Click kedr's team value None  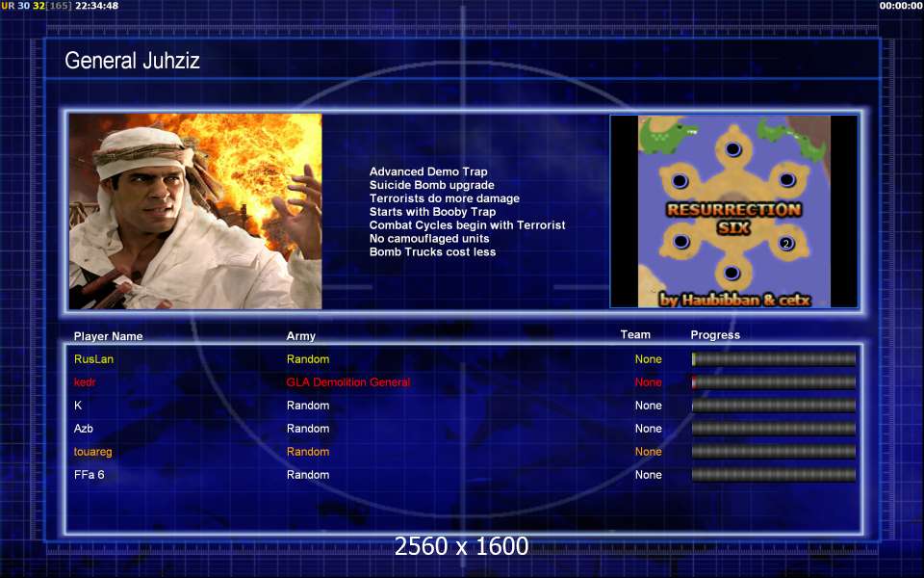[x=648, y=382]
